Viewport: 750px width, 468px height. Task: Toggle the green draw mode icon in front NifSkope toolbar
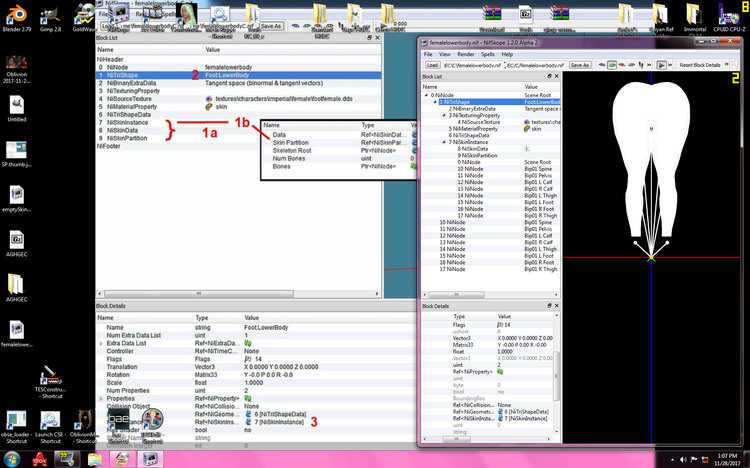[x=612, y=65]
